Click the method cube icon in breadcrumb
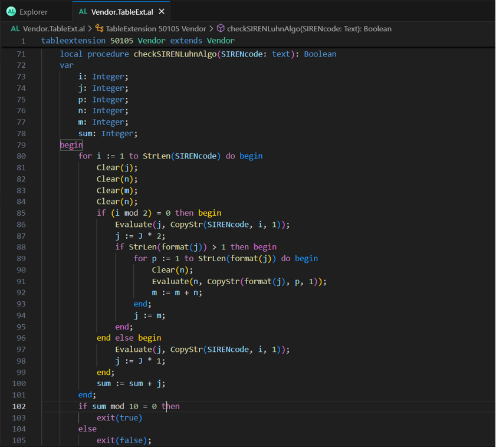The width and height of the screenshot is (496, 448). (x=221, y=28)
